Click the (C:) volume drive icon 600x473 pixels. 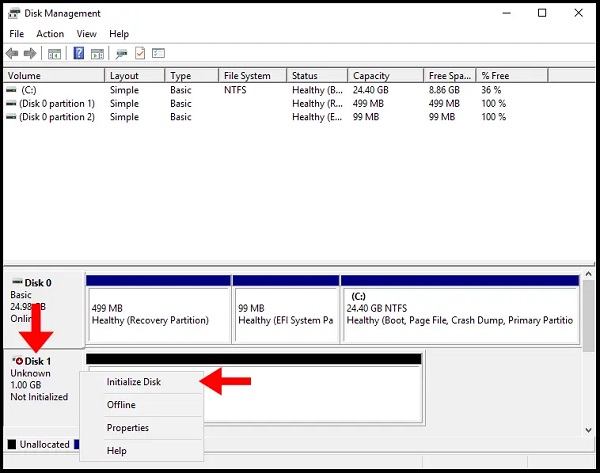(x=11, y=90)
